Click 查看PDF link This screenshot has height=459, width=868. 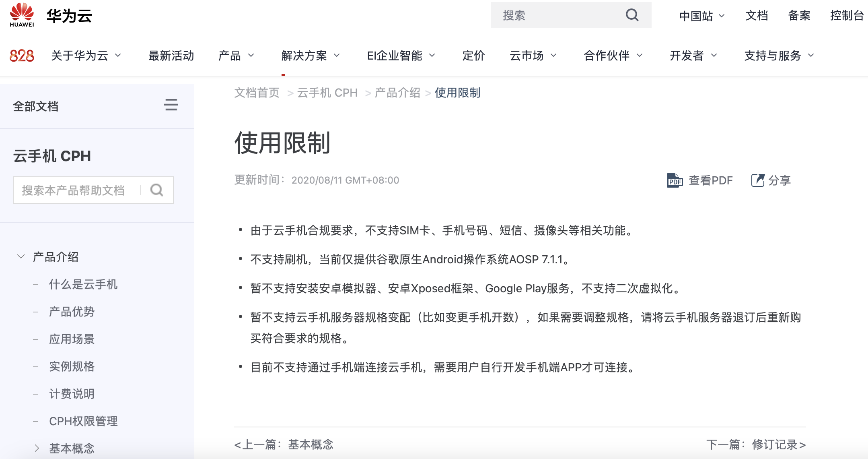[x=710, y=180]
